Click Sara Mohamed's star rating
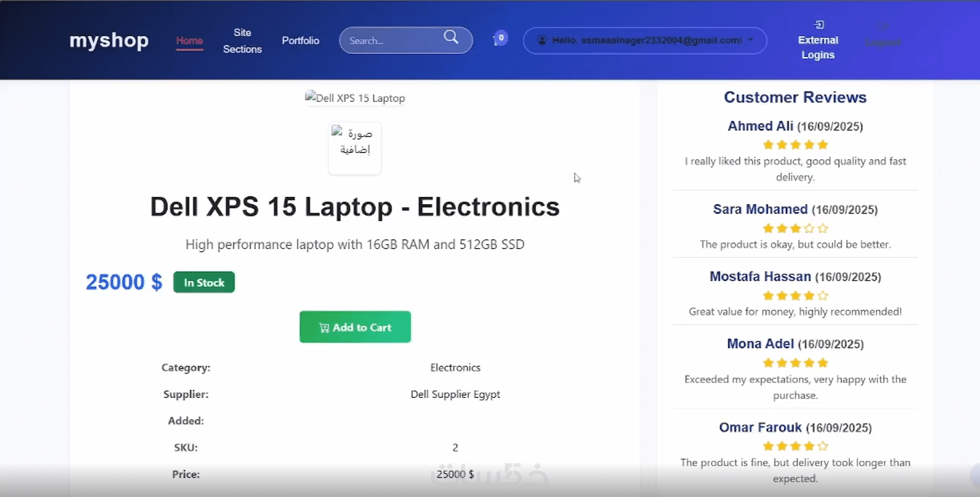 pos(795,228)
